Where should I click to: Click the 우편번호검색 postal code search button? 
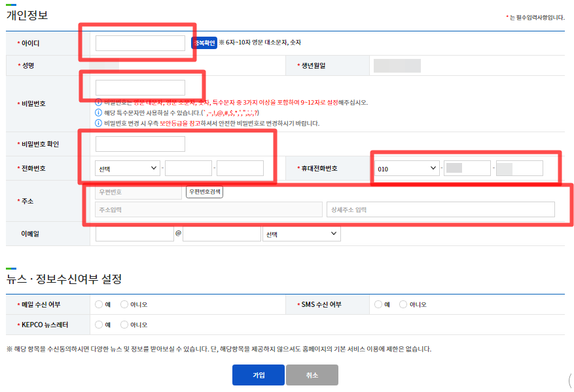204,191
